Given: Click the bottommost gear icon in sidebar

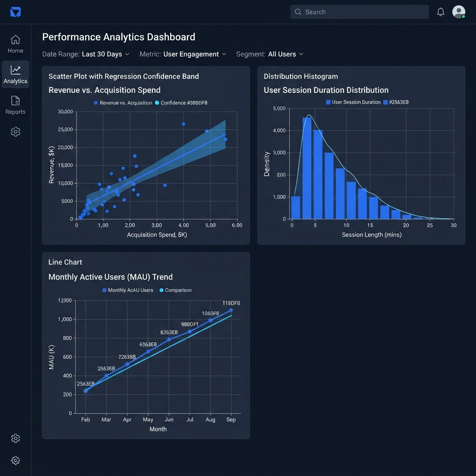Looking at the screenshot, I should coord(15,461).
